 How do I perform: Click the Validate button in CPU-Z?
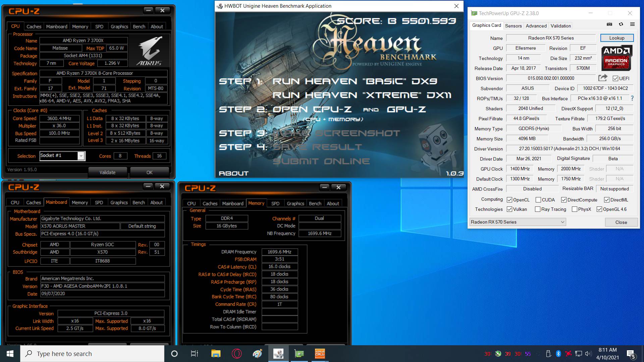107,172
